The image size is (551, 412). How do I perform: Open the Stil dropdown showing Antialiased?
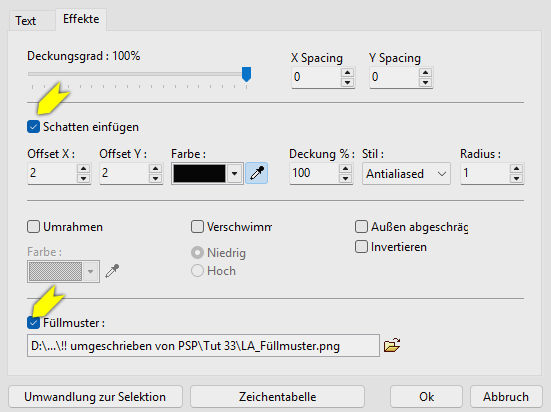406,174
